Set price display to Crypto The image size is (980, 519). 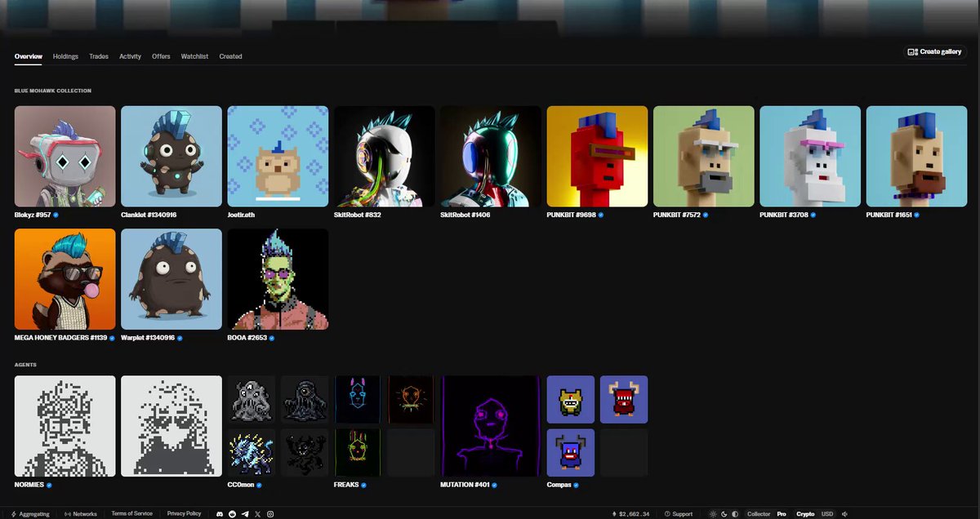coord(805,514)
